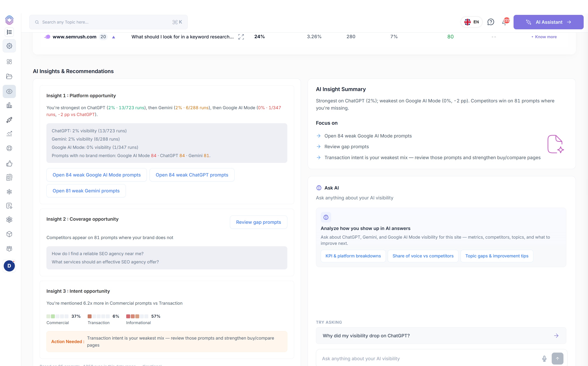Viewport: 588px width, 366px height.
Task: Submit the Ask AI question arrow button
Action: 557,359
